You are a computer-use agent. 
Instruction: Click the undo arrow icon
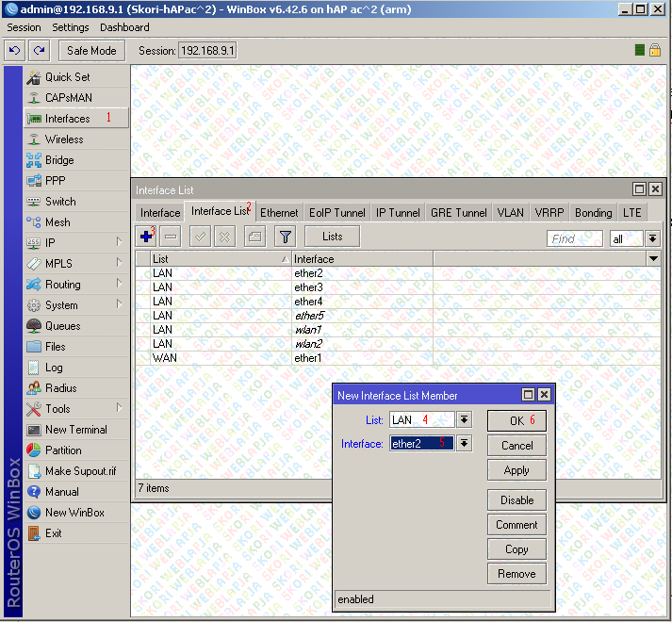14,50
